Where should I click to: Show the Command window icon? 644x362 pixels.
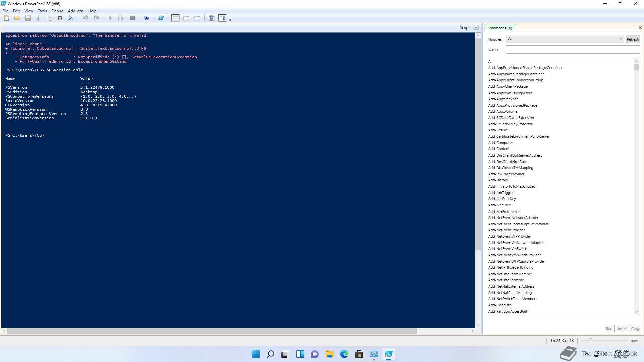point(212,18)
